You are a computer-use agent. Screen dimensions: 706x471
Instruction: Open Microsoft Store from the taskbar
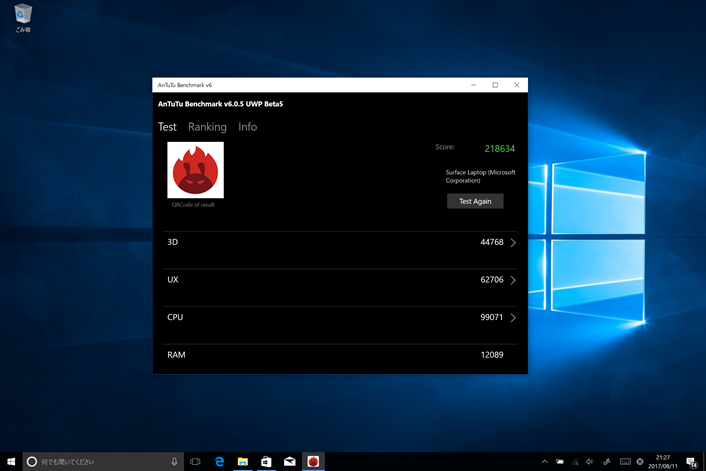266,462
